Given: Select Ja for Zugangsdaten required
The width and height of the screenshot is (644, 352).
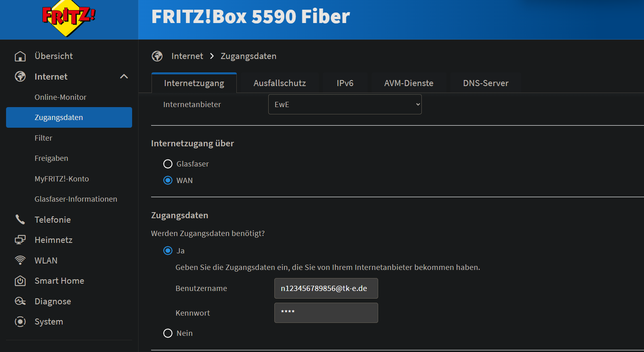Looking at the screenshot, I should click(x=168, y=251).
